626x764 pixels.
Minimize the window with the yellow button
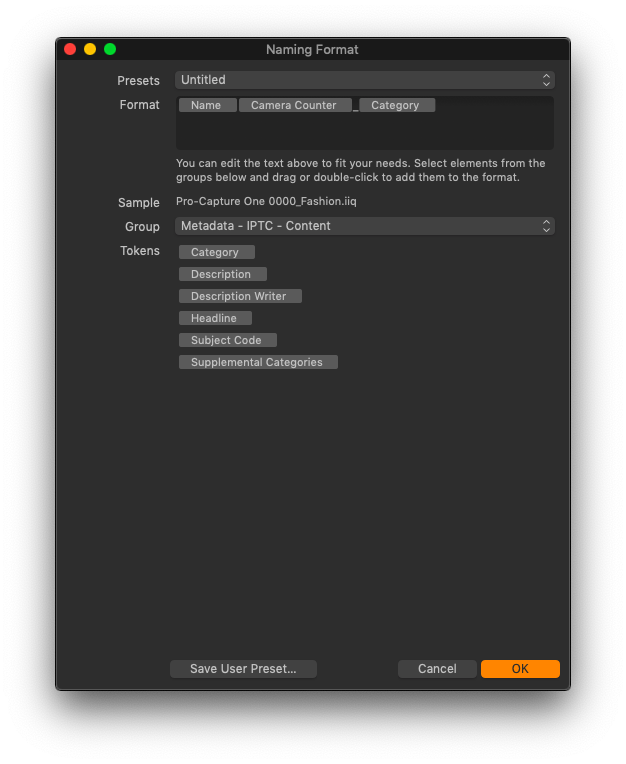pos(90,49)
